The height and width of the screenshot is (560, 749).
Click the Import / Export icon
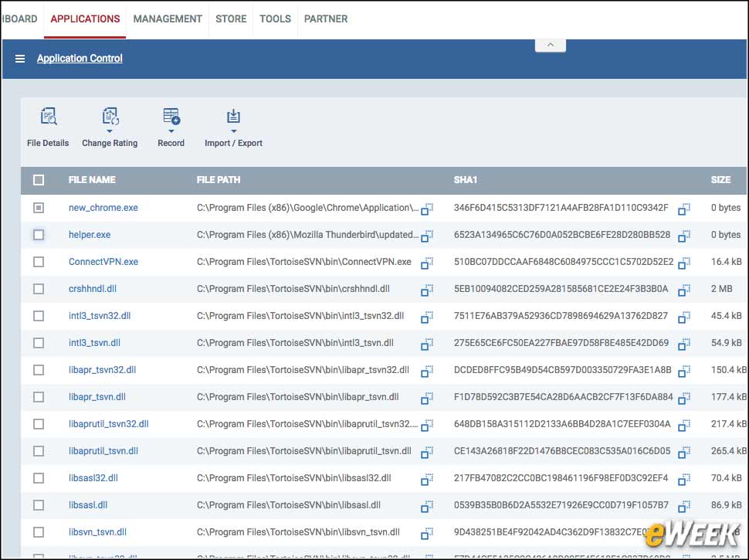(x=233, y=116)
